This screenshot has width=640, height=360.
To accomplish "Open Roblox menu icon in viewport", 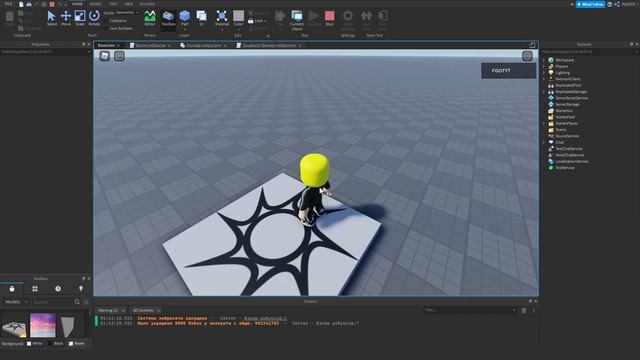I will pyautogui.click(x=104, y=56).
